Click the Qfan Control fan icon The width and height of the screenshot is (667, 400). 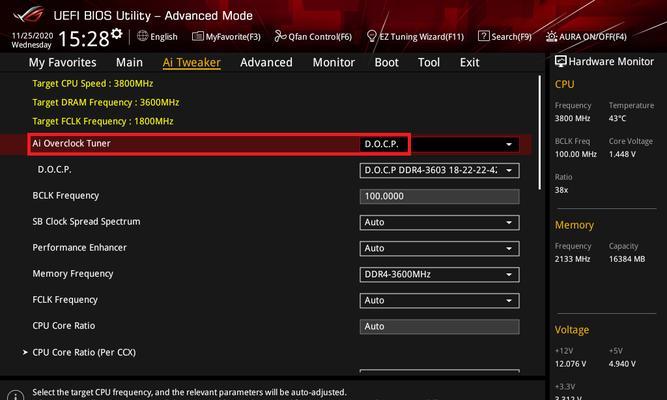280,36
